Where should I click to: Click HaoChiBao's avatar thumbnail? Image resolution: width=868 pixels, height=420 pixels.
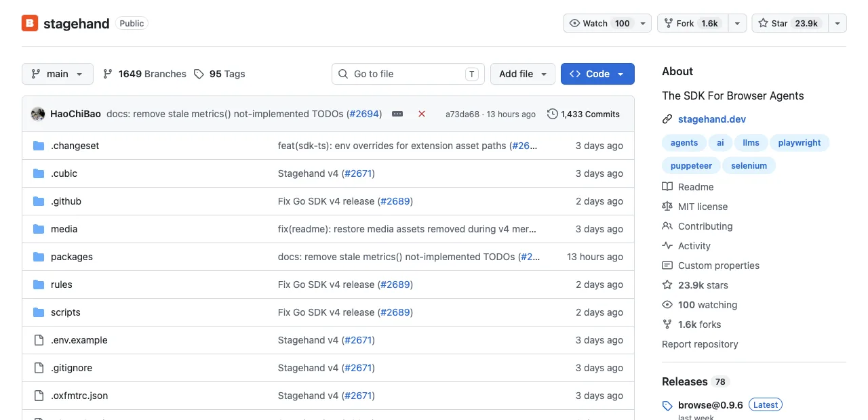38,114
